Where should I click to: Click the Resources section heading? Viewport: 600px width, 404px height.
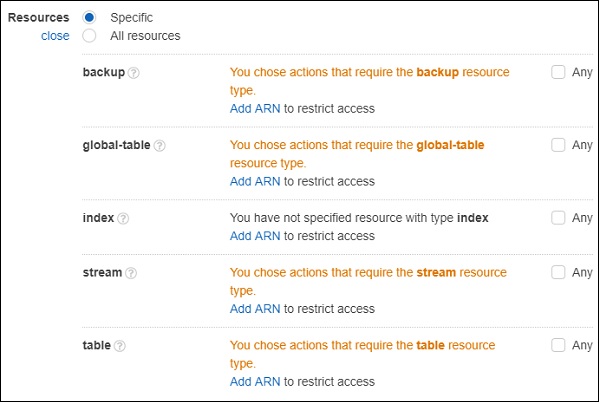39,18
